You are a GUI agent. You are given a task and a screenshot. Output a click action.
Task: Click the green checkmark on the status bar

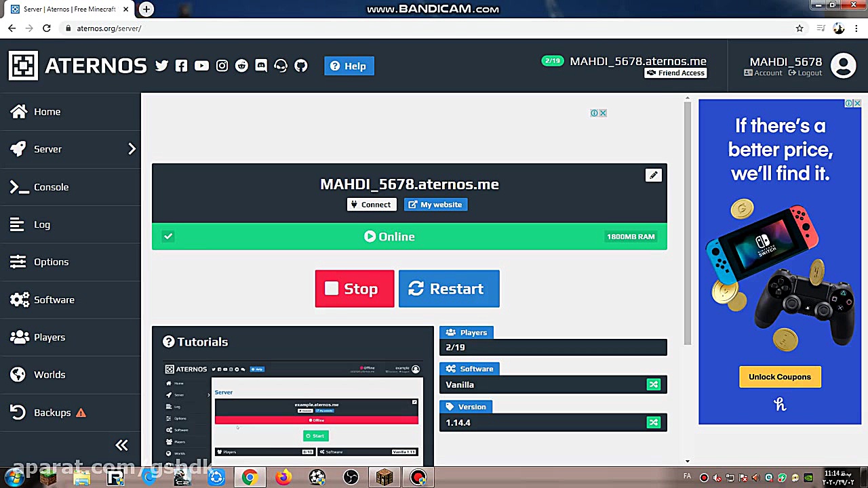click(x=168, y=237)
